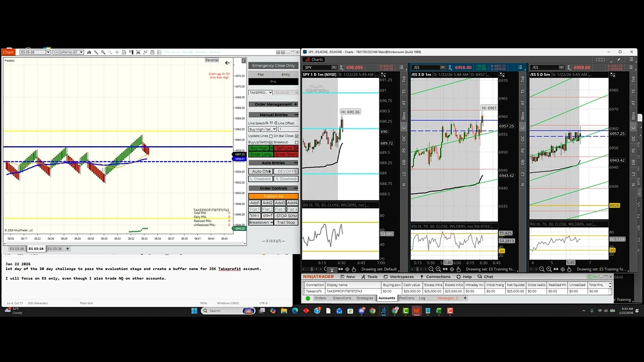Toggle the S. Disabled button

[x=286, y=179]
